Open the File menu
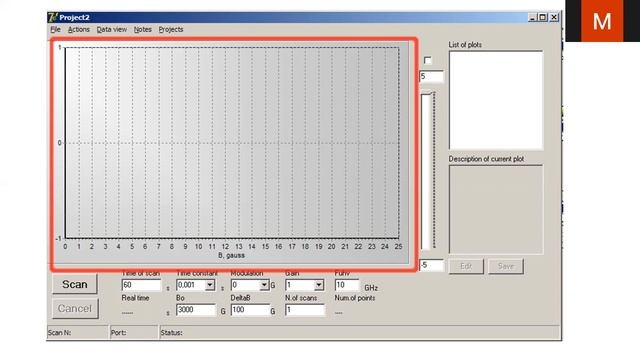The height and width of the screenshot is (360, 640). point(55,29)
